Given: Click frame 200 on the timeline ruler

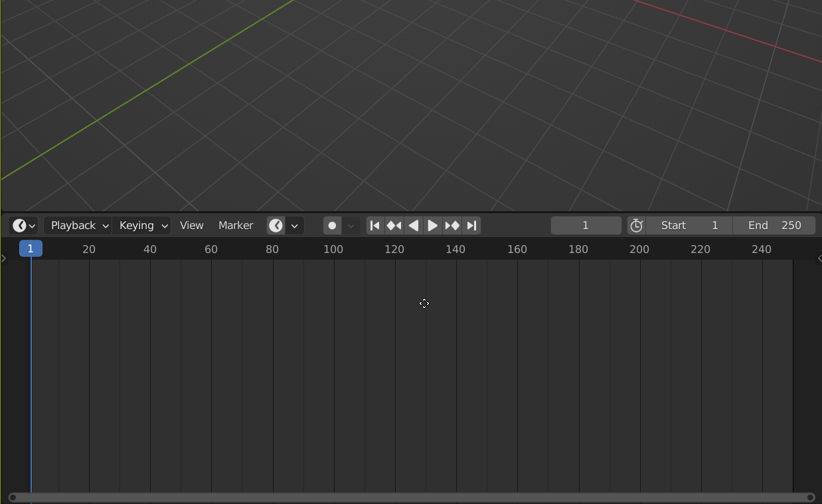Looking at the screenshot, I should pos(639,249).
